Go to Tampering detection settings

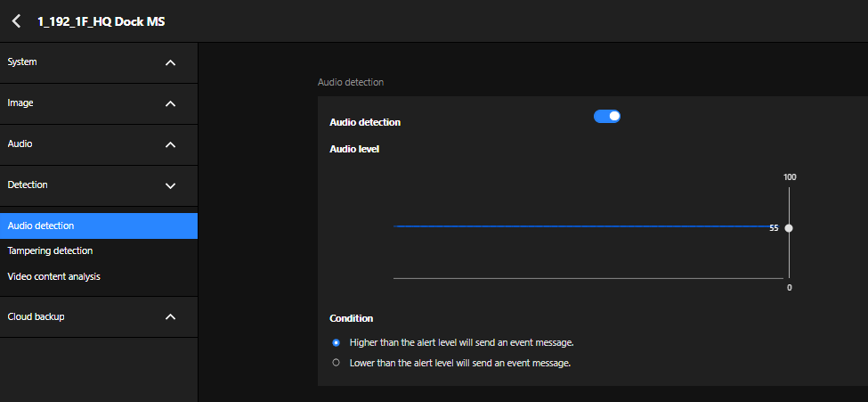pos(50,251)
